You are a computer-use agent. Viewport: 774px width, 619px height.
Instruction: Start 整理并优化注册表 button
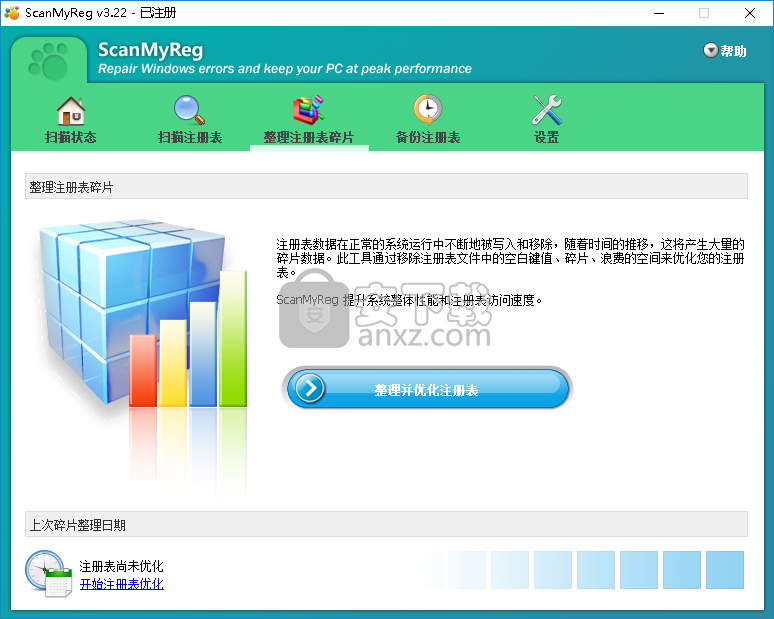(427, 388)
